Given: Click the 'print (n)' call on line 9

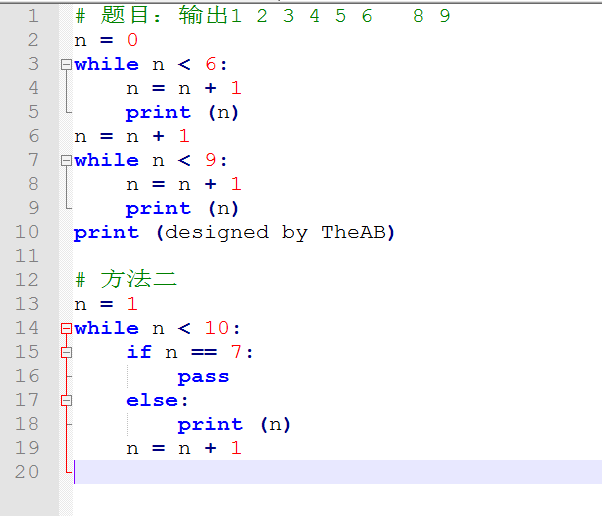Looking at the screenshot, I should pos(182,208).
